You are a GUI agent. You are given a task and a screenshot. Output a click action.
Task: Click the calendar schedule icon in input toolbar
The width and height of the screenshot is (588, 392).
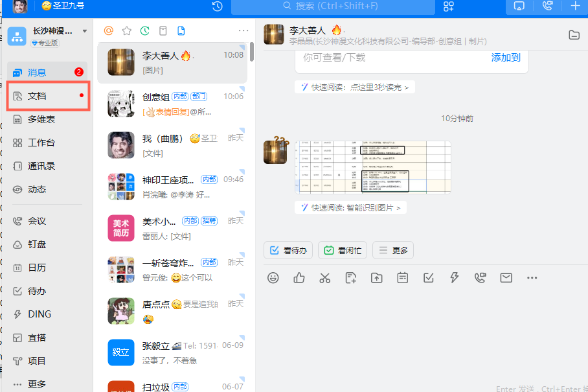[402, 278]
